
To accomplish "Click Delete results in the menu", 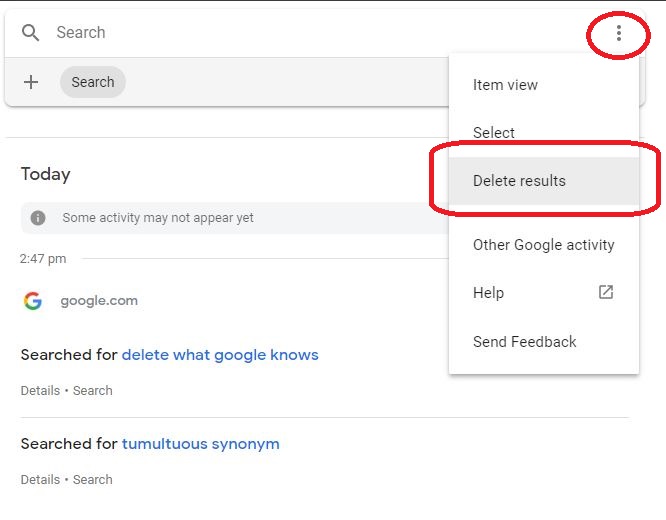I will click(x=519, y=181).
